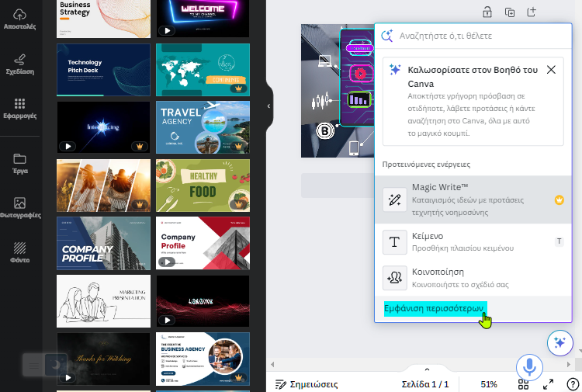
Task: Click the magic search icon
Action: coord(386,36)
